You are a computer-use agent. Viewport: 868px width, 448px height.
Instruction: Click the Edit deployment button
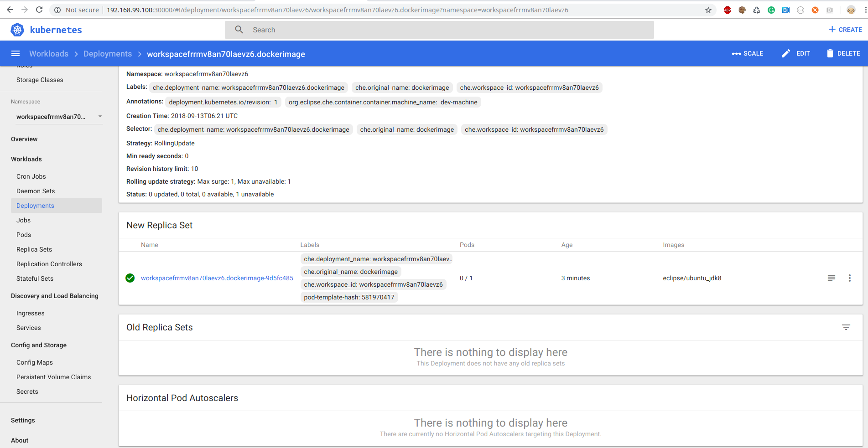796,53
